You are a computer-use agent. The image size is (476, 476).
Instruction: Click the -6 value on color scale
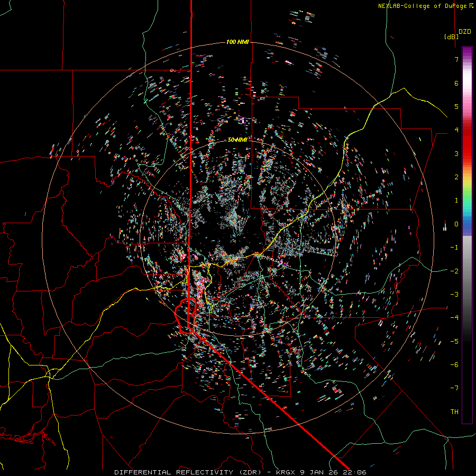(454, 365)
